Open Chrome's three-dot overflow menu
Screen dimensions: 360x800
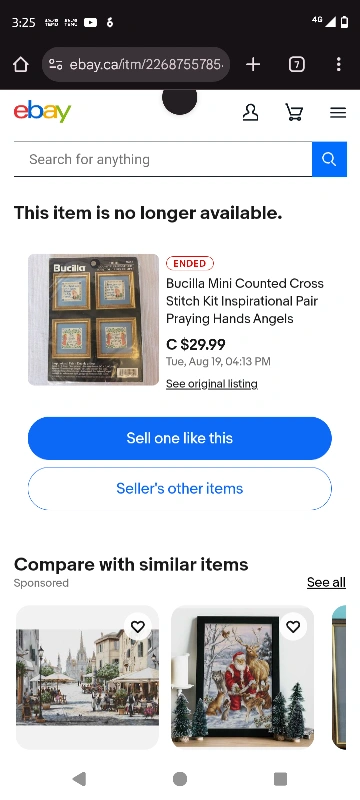pyautogui.click(x=339, y=64)
